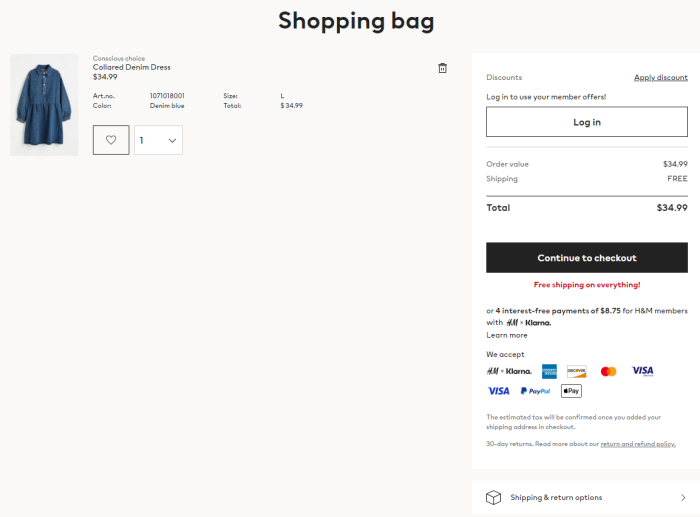The width and height of the screenshot is (700, 517).
Task: Click the item total '$ 34.99' value
Action: coord(292,106)
